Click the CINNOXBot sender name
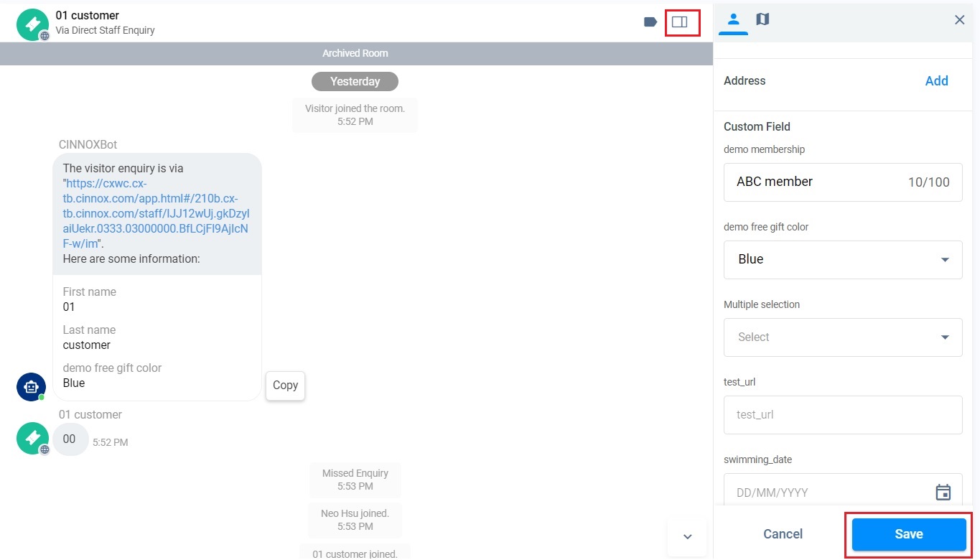980x560 pixels. pyautogui.click(x=88, y=144)
